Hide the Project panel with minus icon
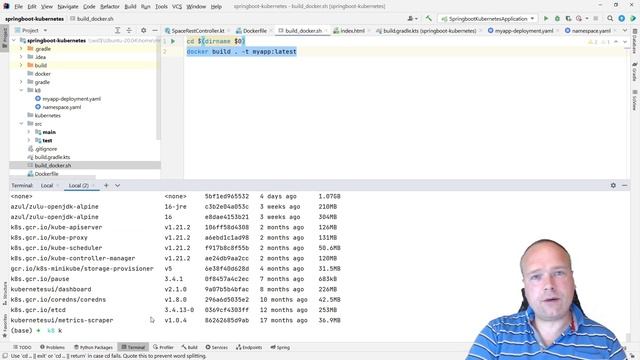The height and width of the screenshot is (360, 640). coord(155,30)
